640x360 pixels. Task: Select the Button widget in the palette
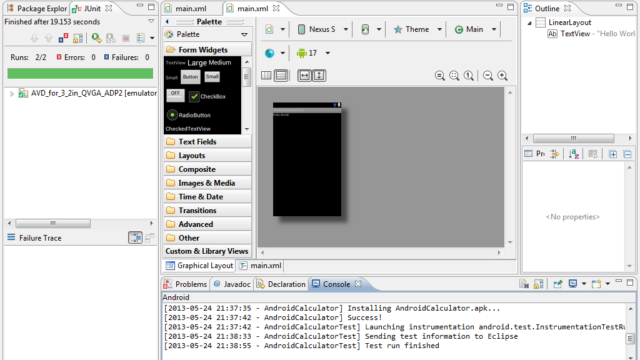(190, 77)
